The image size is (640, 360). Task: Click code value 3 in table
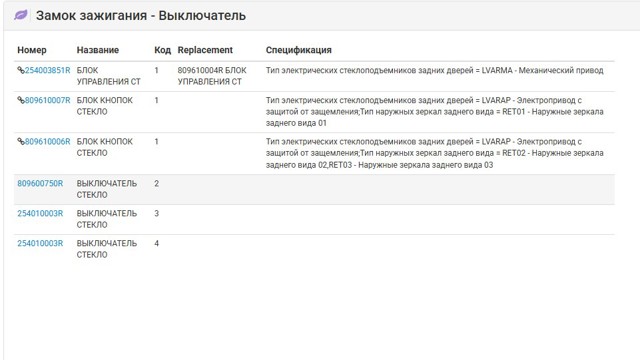(156, 213)
